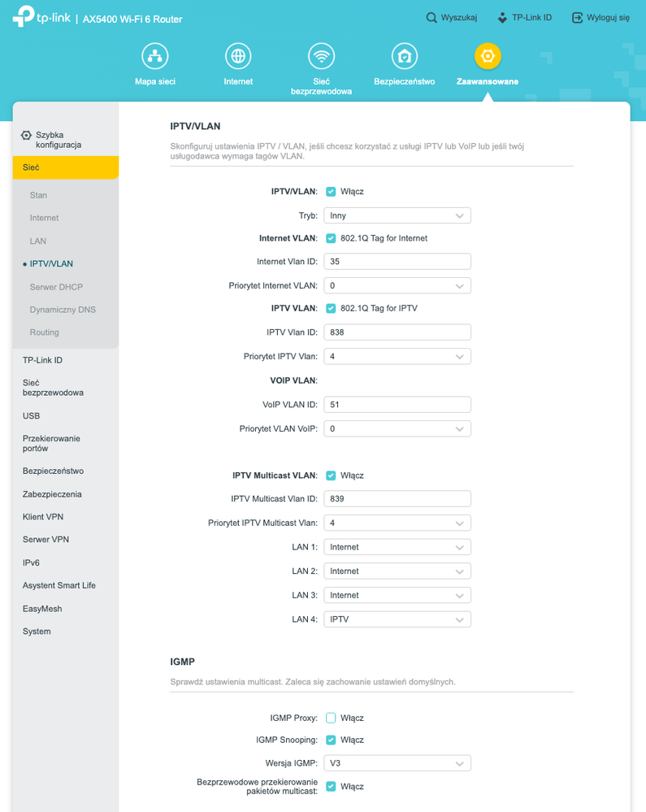Click the Internet Vlan ID input field
The image size is (646, 812).
pyautogui.click(x=397, y=261)
